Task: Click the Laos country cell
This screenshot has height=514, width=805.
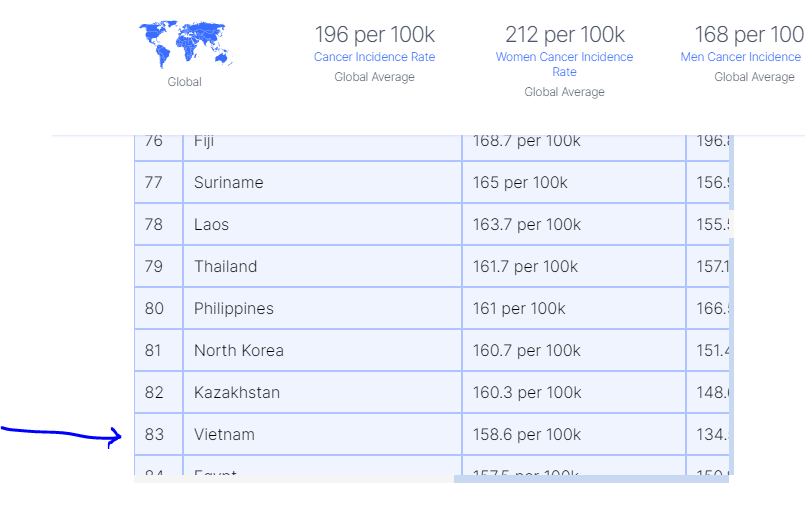Action: point(211,224)
